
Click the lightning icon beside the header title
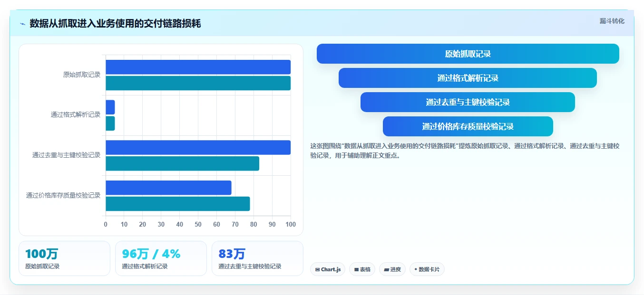pos(23,24)
